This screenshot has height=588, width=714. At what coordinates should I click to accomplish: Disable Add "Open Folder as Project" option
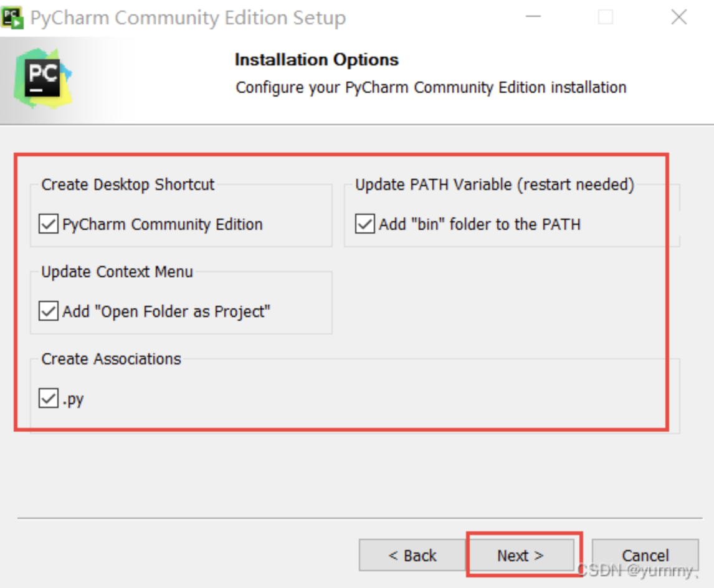(x=48, y=311)
